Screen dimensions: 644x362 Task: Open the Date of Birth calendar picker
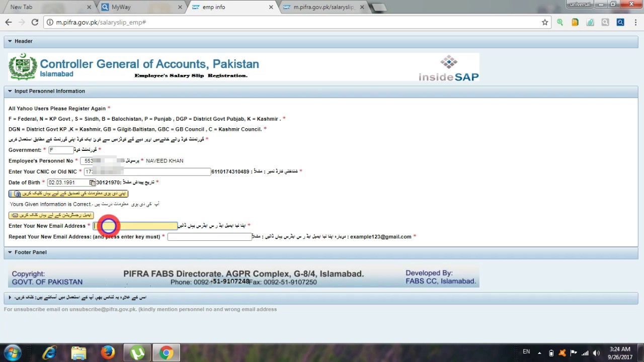pos(93,183)
